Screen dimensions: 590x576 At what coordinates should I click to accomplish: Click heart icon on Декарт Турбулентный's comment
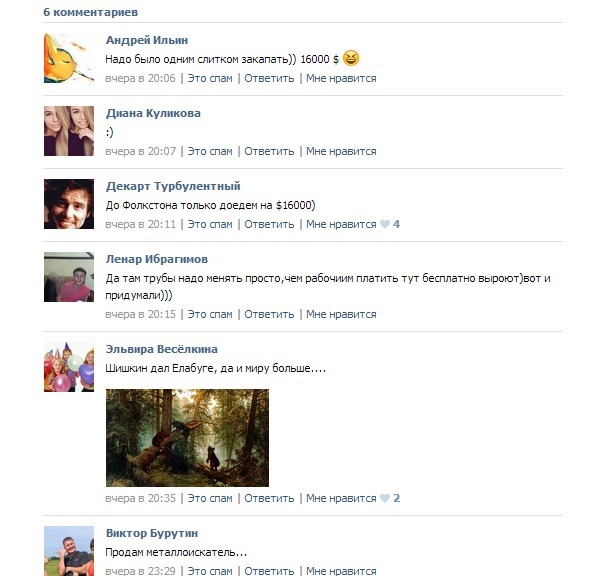[385, 224]
